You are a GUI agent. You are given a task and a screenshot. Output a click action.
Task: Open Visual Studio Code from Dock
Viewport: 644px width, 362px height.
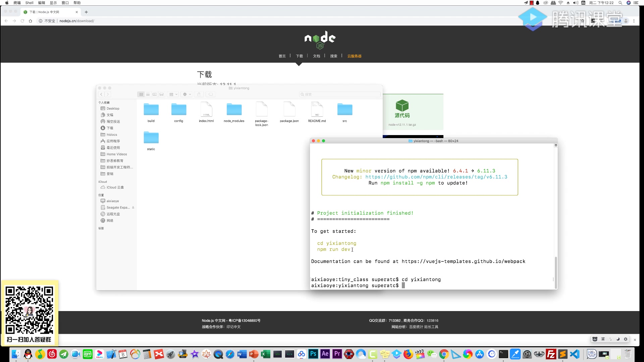coord(575,354)
